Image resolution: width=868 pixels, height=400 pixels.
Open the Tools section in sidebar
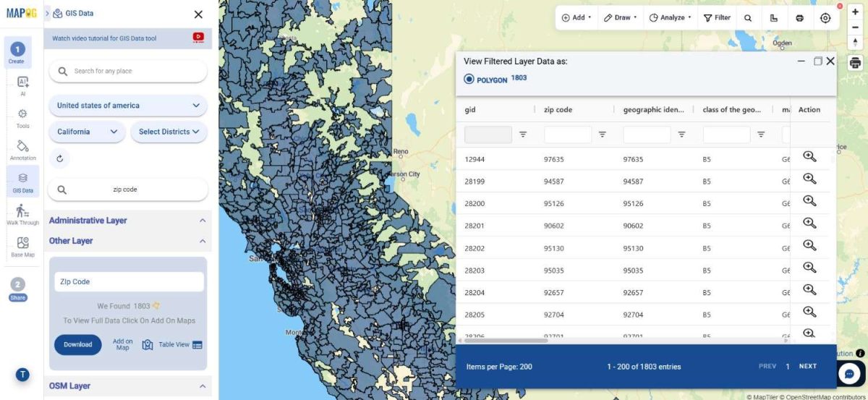[x=22, y=118]
